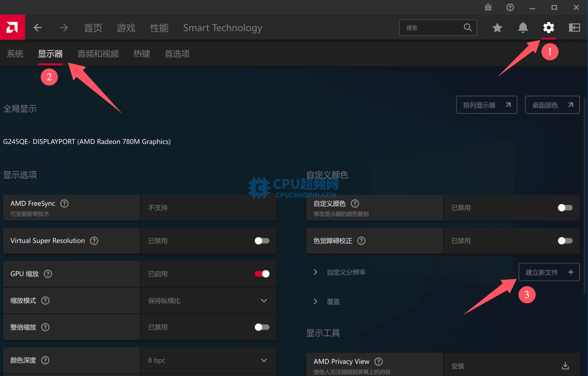The width and height of the screenshot is (588, 376).
Task: Click 安装 for AMD Privacy View
Action: pyautogui.click(x=458, y=366)
